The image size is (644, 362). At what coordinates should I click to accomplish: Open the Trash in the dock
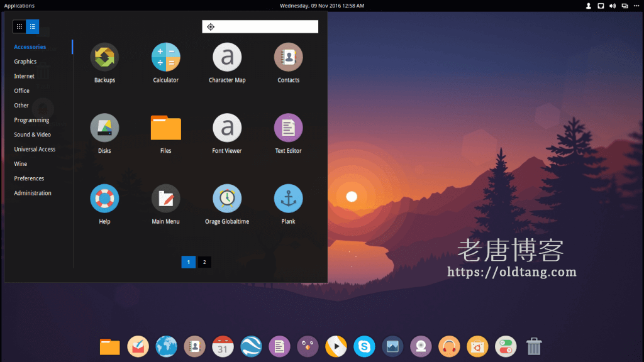tap(534, 346)
